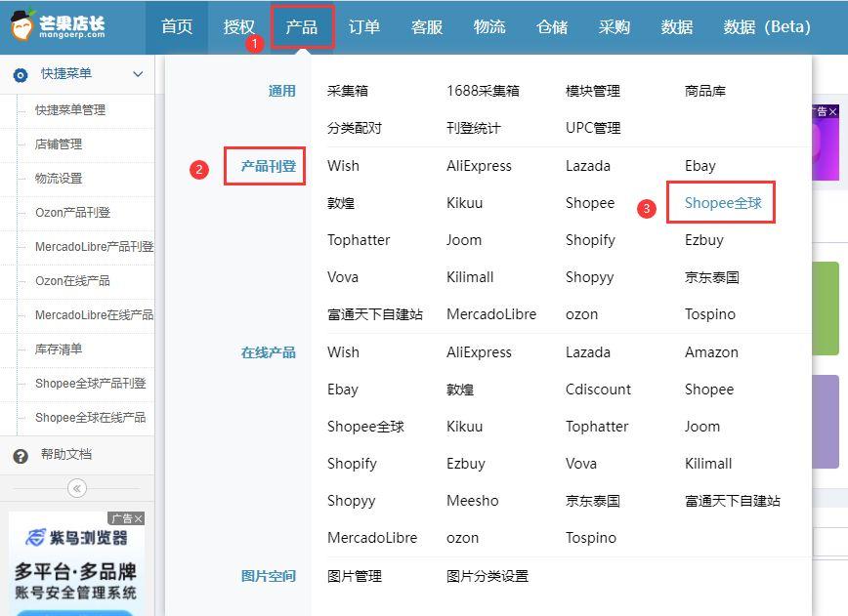The image size is (848, 616).
Task: Open the 授权 menu
Action: (239, 26)
